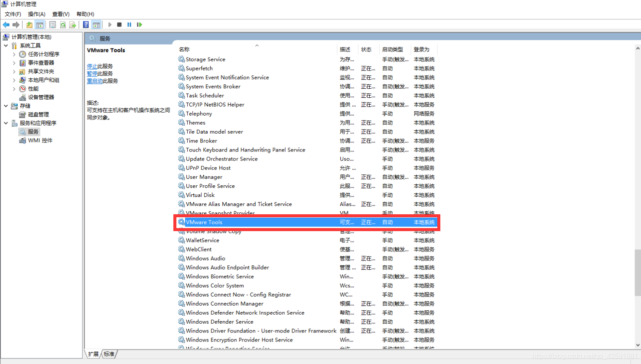Expand the 共享文件夹 node
Viewport: 641px width, 364px height.
pyautogui.click(x=14, y=71)
